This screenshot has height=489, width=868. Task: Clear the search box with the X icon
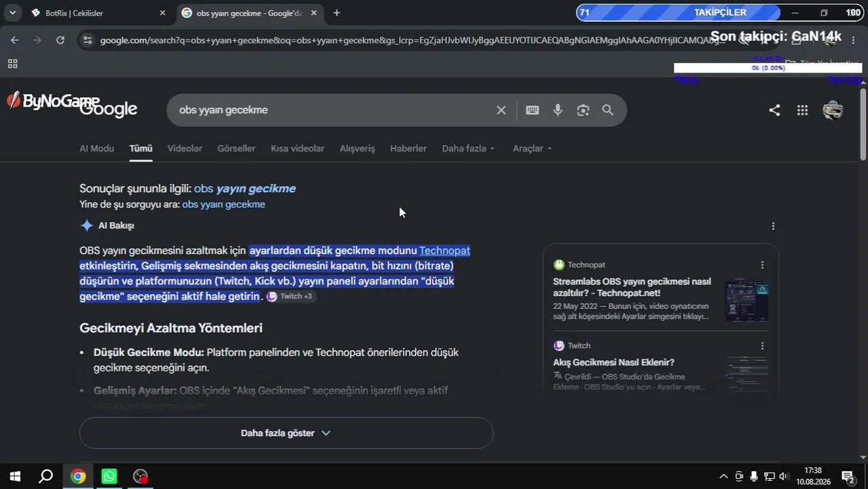[x=501, y=110]
